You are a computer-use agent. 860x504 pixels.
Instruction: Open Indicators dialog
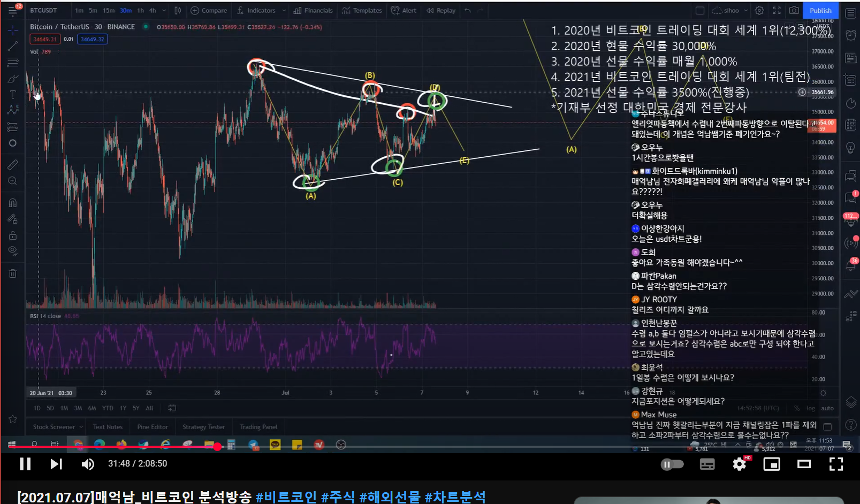pyautogui.click(x=256, y=10)
